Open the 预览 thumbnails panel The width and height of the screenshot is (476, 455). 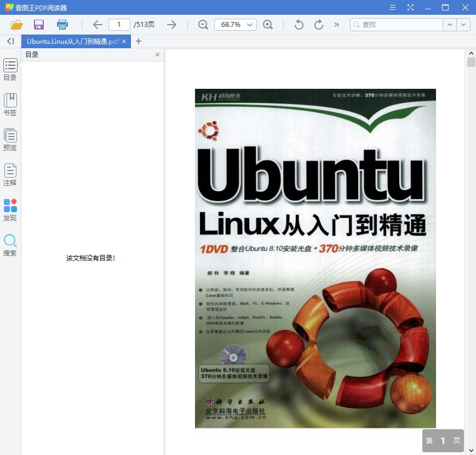pyautogui.click(x=10, y=140)
